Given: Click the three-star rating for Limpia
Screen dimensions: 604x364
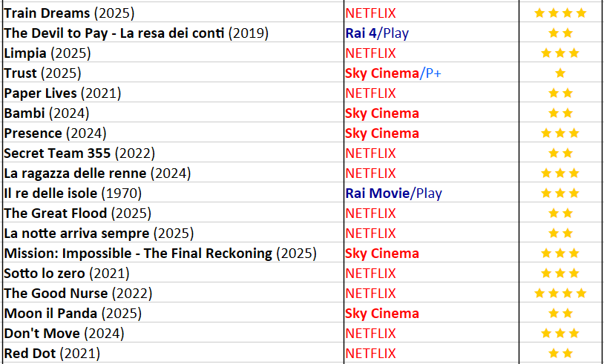Looking at the screenshot, I should (560, 53).
